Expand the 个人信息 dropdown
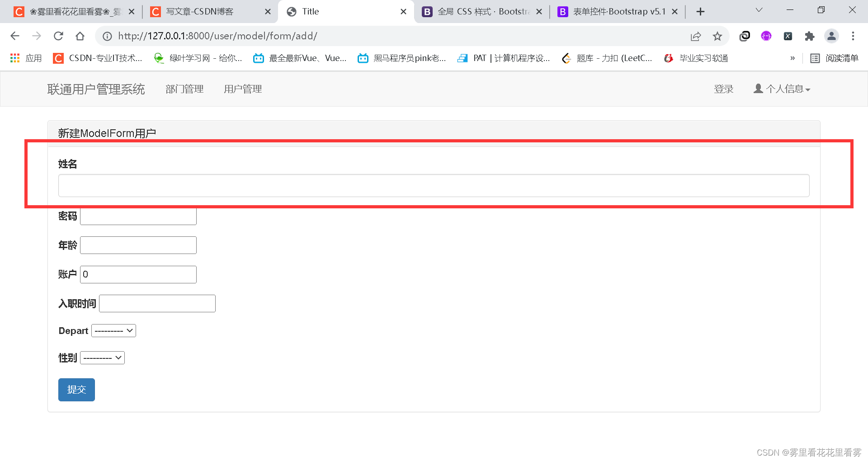The width and height of the screenshot is (868, 461). pos(782,89)
